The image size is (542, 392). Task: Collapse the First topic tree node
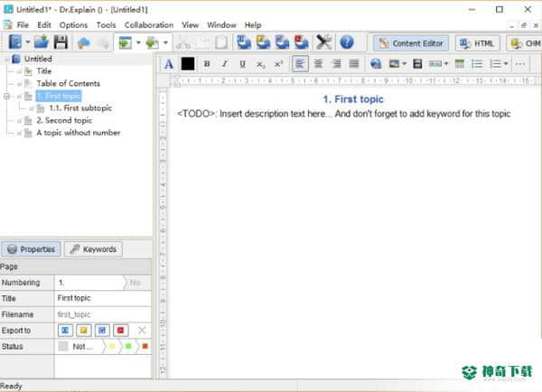[x=6, y=96]
